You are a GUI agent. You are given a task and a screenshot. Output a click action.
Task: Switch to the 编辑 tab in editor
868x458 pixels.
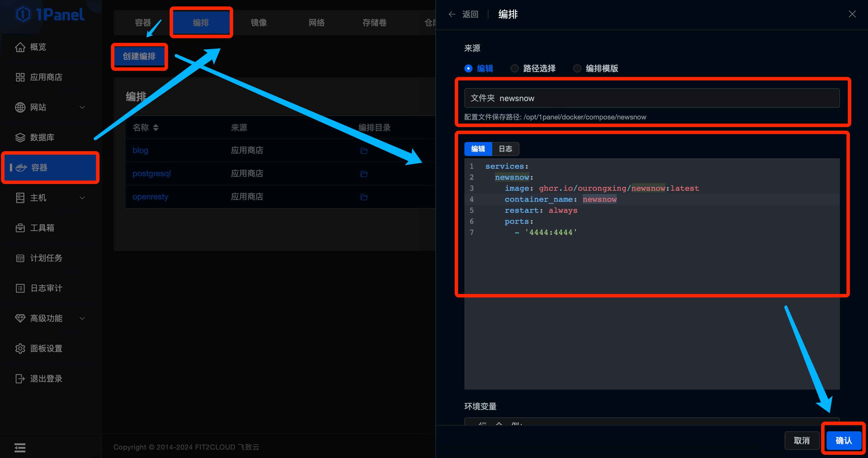[478, 149]
